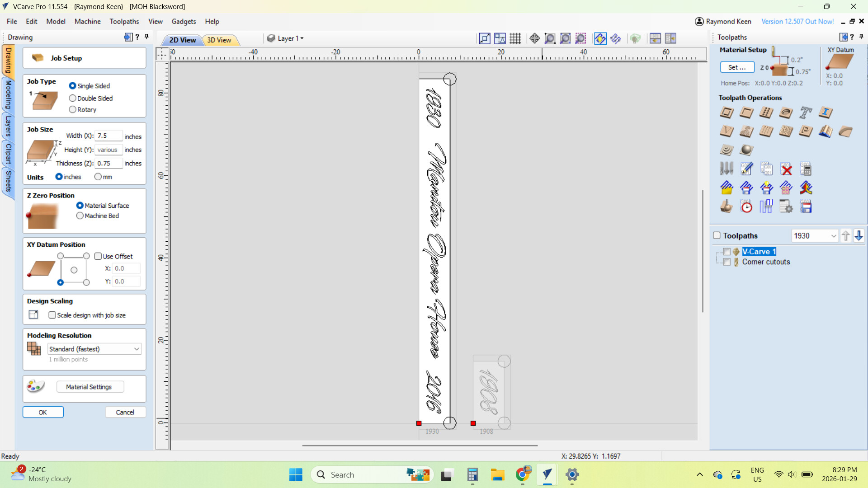
Task: Click the Width (X) input field
Action: [x=108, y=136]
